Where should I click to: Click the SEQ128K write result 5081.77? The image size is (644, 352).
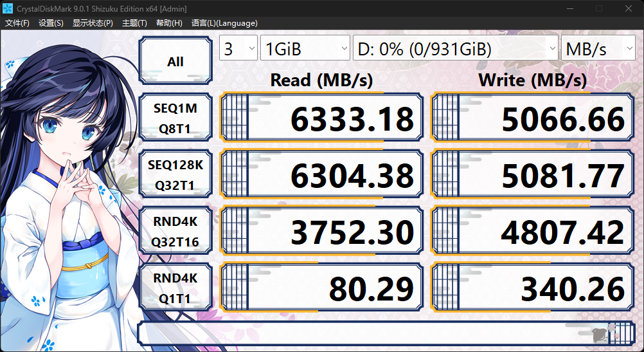(532, 174)
